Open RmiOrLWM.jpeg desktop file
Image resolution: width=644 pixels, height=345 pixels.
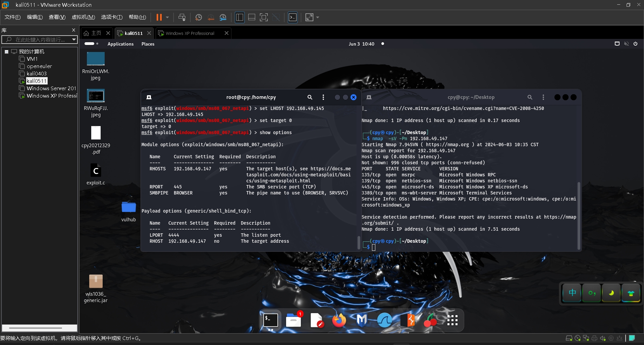96,66
